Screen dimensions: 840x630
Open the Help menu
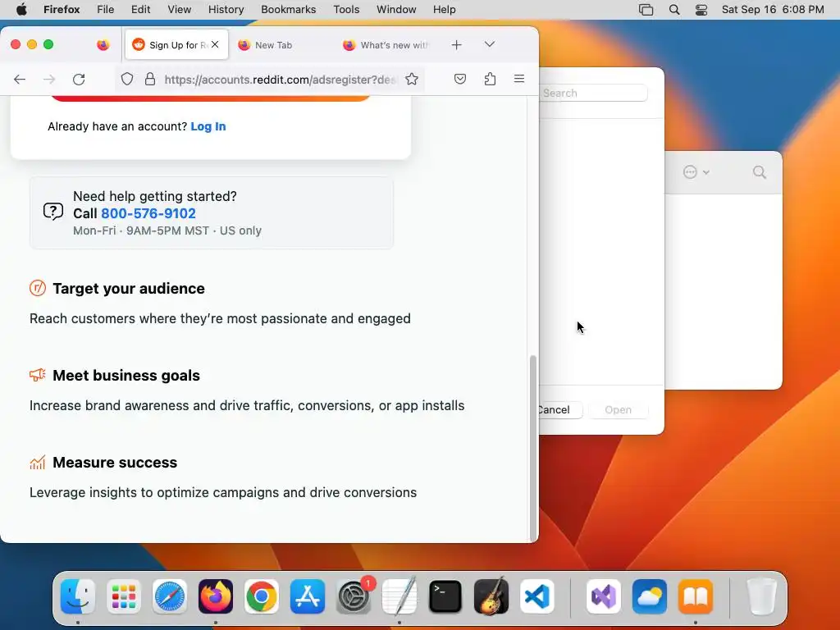[444, 10]
